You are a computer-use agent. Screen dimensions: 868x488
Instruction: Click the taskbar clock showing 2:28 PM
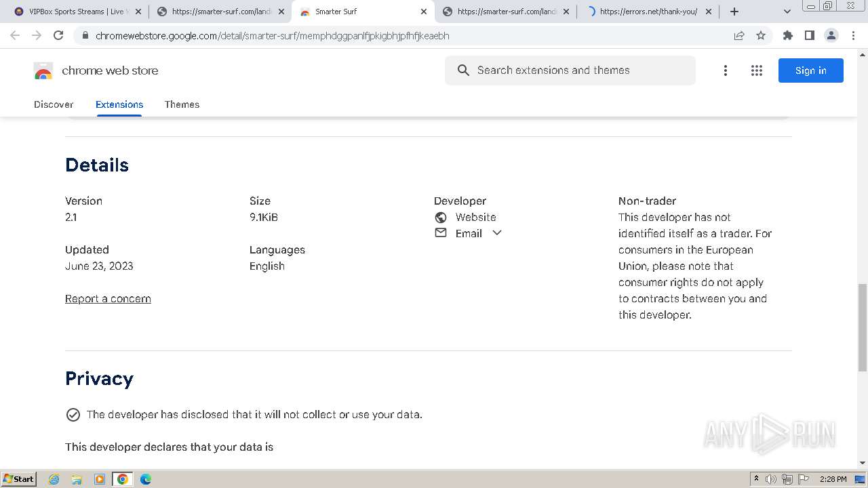833,479
